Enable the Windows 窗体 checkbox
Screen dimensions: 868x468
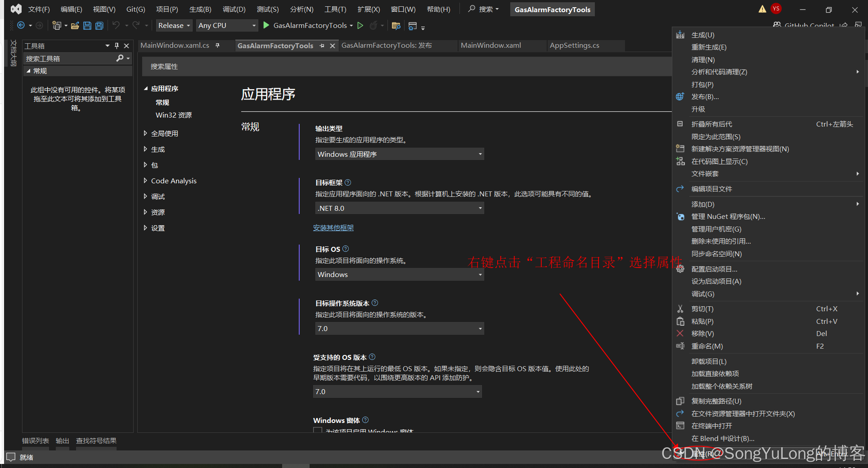click(317, 431)
